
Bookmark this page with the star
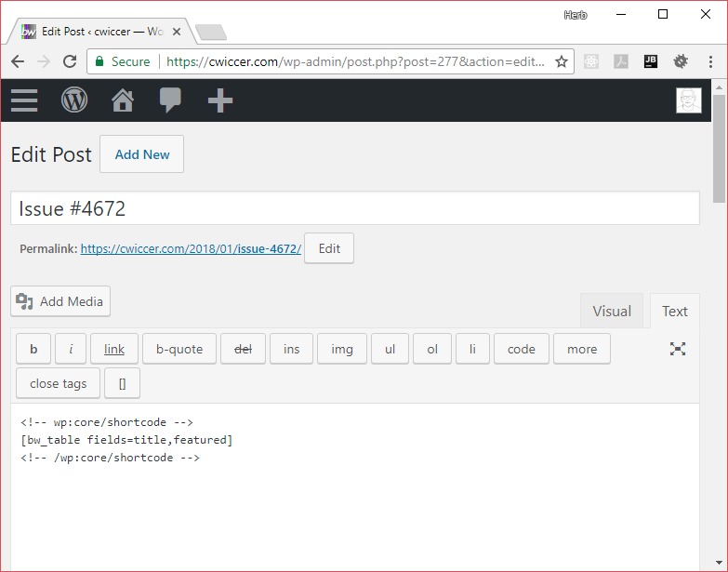click(x=562, y=61)
